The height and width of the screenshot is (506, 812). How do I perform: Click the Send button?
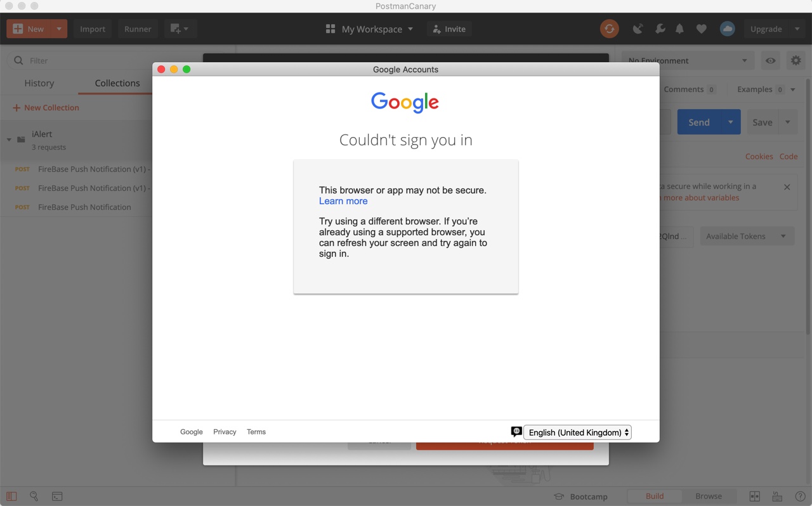coord(698,122)
